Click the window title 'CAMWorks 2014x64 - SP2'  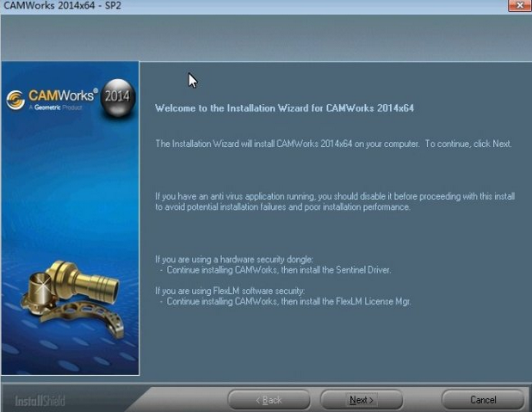[62, 5]
